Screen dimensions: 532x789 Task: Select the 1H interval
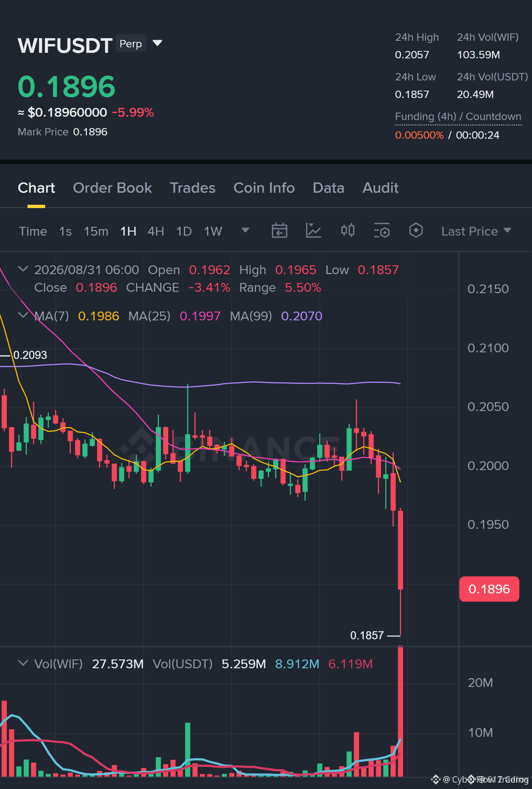coord(128,231)
